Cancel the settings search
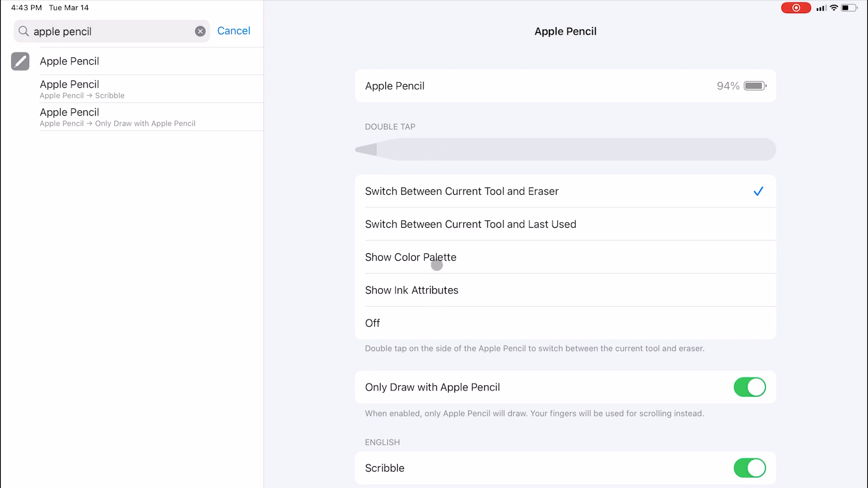Image resolution: width=868 pixels, height=488 pixels. coord(234,31)
